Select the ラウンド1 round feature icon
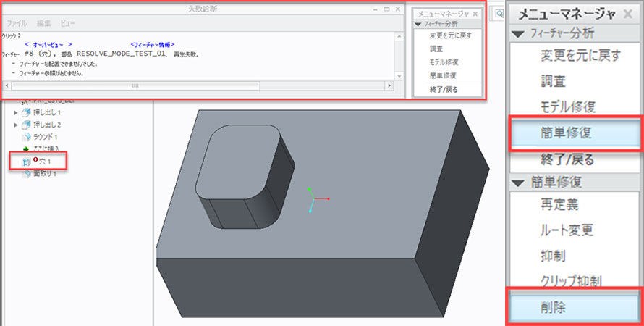Screen dimensions: 644x326 pyautogui.click(x=27, y=137)
